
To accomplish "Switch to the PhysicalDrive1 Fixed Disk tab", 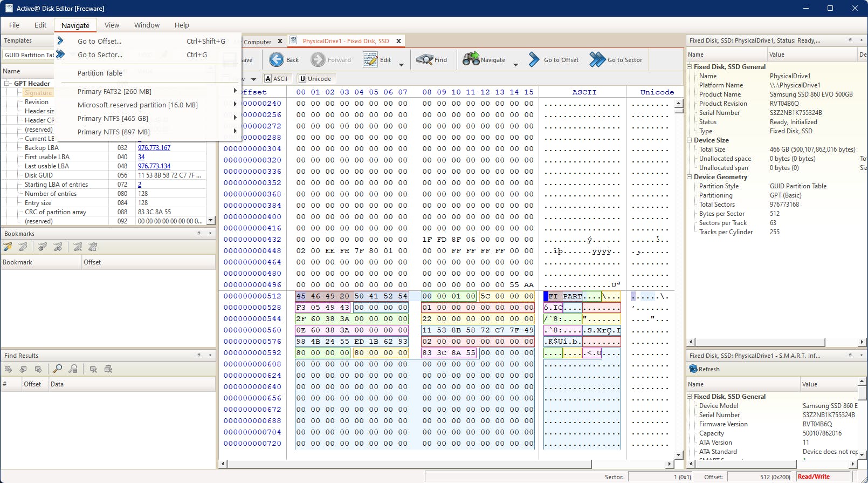I will (345, 41).
